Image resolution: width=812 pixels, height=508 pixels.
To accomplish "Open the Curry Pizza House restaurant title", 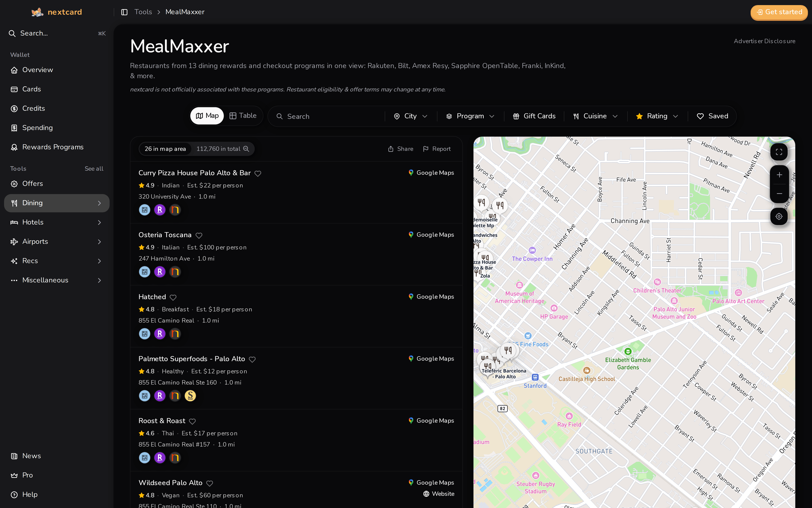I will click(x=195, y=173).
